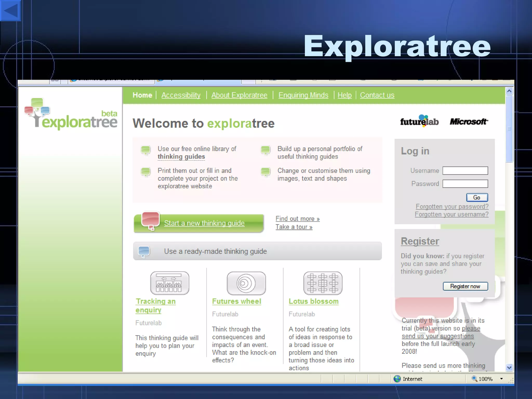
Task: Click the thinking guides link
Action: point(181,157)
